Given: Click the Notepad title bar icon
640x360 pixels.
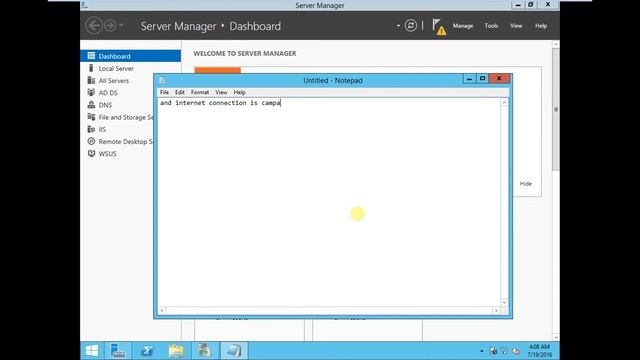Looking at the screenshot, I should (x=162, y=80).
